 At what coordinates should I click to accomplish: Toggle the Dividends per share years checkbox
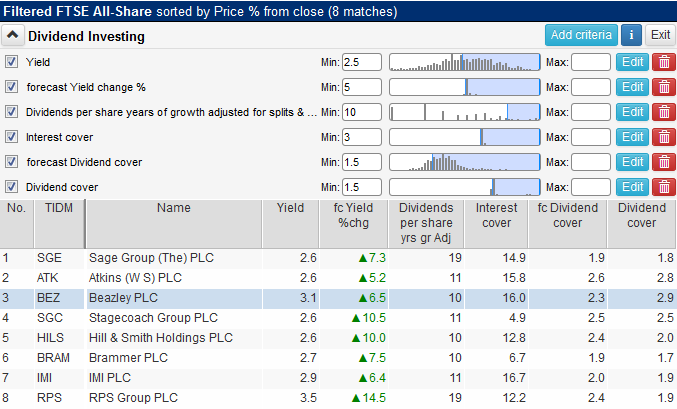click(x=11, y=112)
